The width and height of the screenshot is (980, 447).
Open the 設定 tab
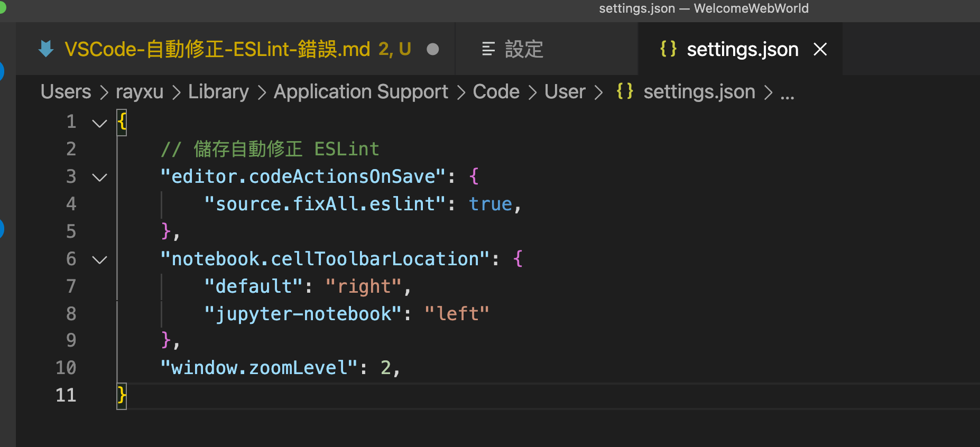tap(523, 49)
